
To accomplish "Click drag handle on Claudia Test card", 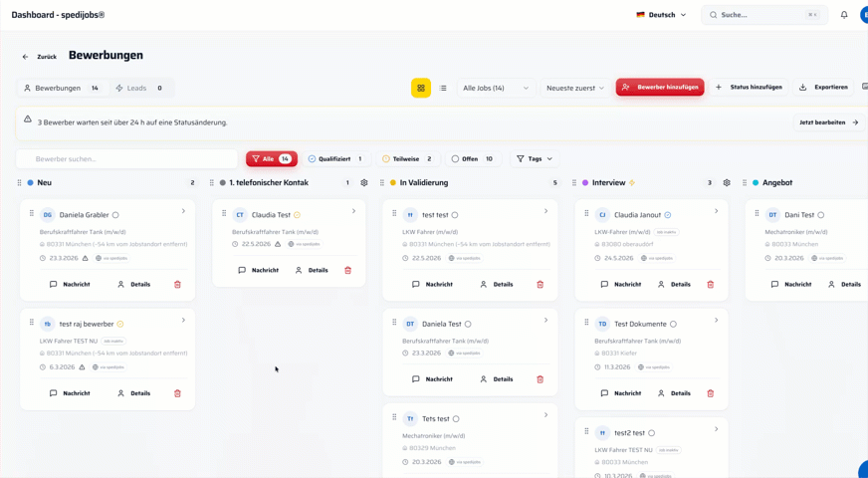I will pos(224,213).
